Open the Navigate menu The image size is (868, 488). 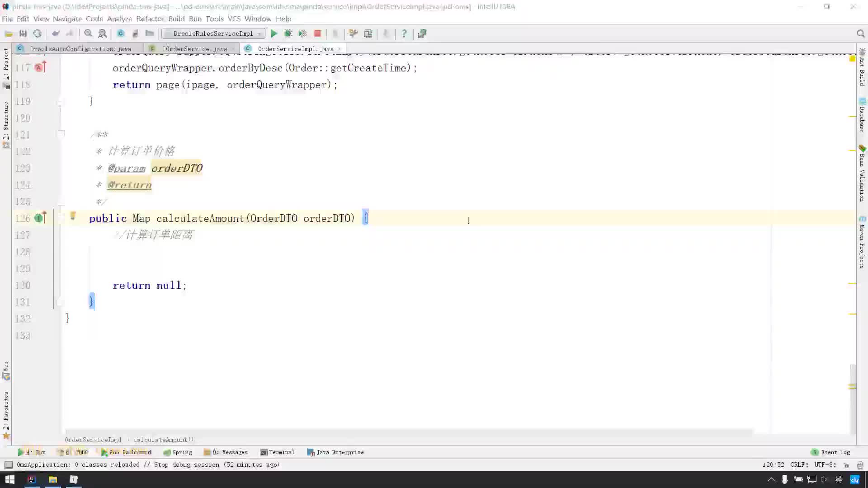pos(67,19)
